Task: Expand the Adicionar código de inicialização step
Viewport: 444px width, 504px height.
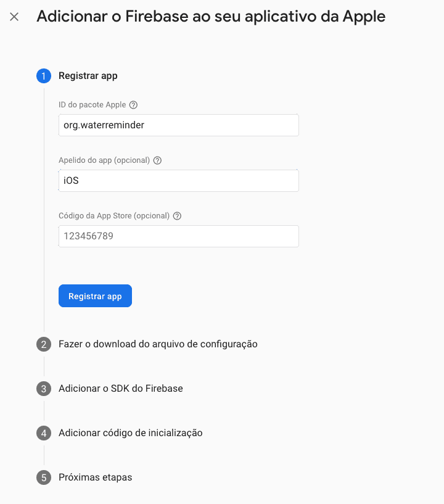Action: click(131, 433)
